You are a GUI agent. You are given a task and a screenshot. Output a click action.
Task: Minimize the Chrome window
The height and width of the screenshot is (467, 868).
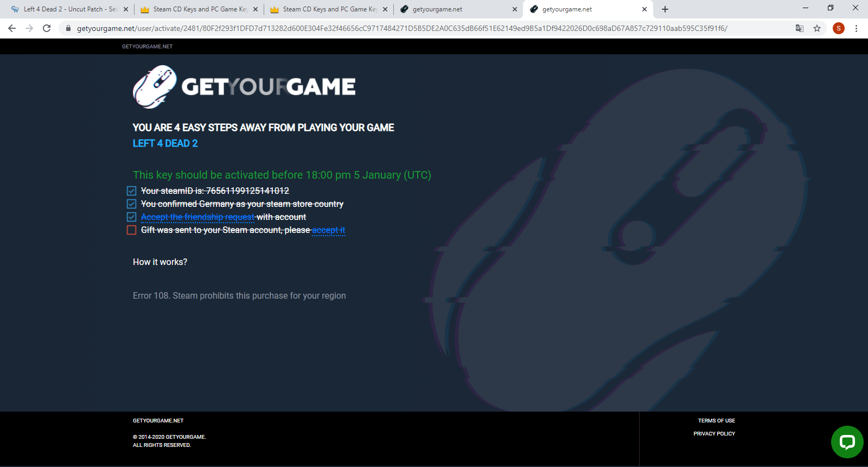806,8
